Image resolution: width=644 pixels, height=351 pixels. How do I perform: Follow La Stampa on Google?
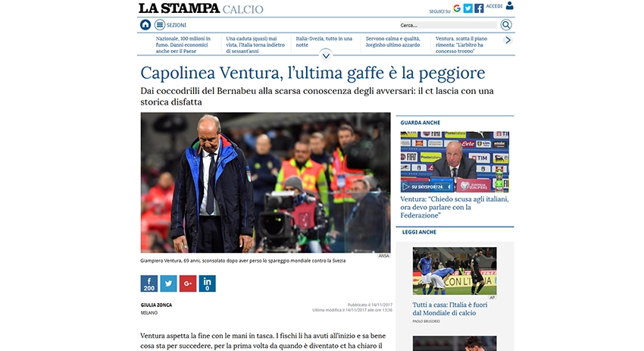457,8
